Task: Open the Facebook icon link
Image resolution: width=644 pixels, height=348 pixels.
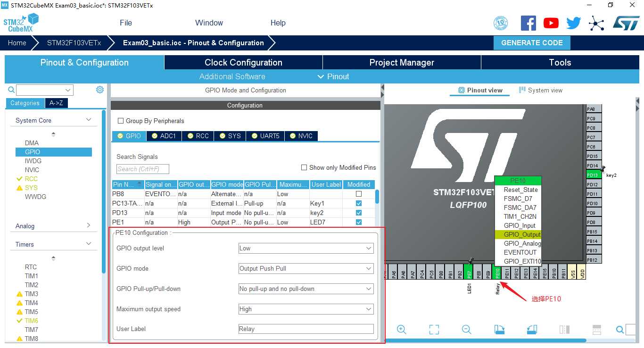Action: 528,23
